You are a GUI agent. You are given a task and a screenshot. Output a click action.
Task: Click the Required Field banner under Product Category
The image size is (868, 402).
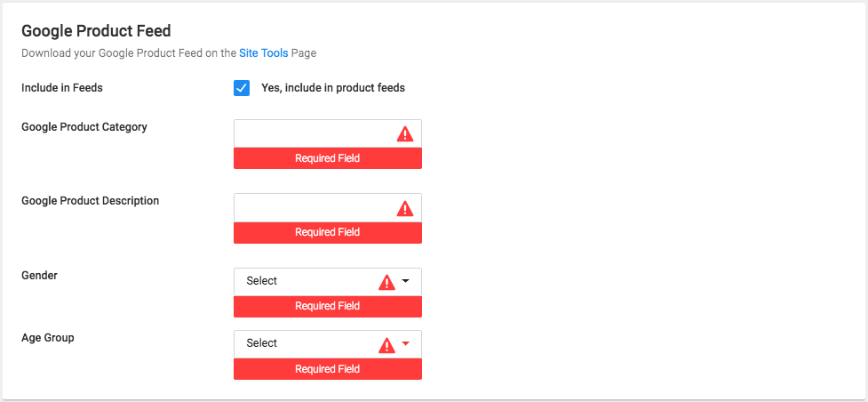pos(328,158)
